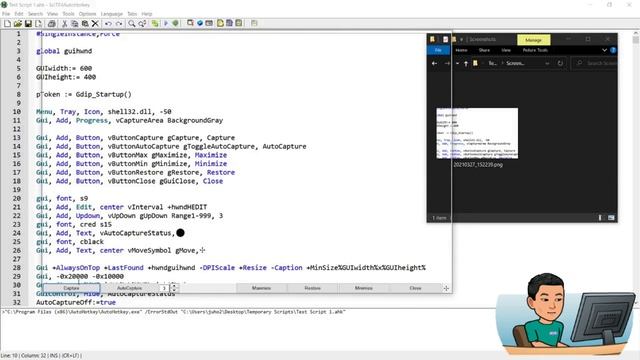
Task: Click the yellow Manage tab in Explorer
Action: click(x=533, y=40)
